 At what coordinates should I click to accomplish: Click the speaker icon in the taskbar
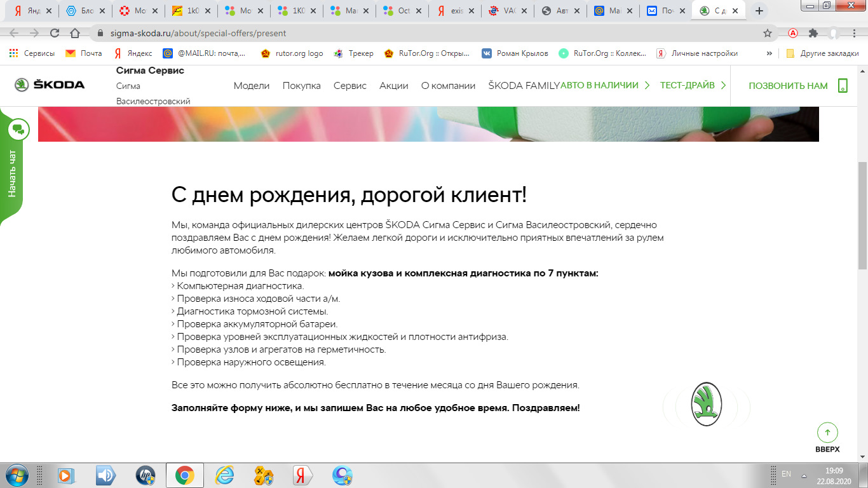click(x=105, y=475)
